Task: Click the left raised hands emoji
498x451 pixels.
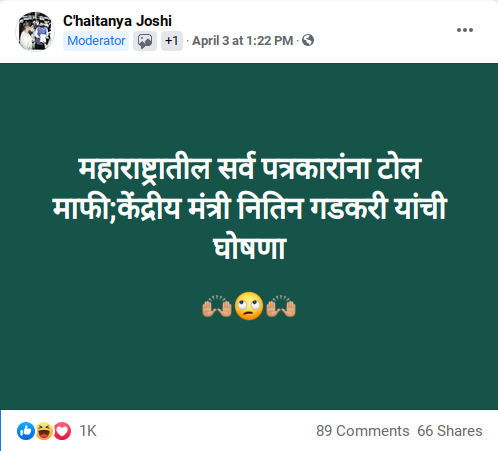Action: (x=217, y=306)
